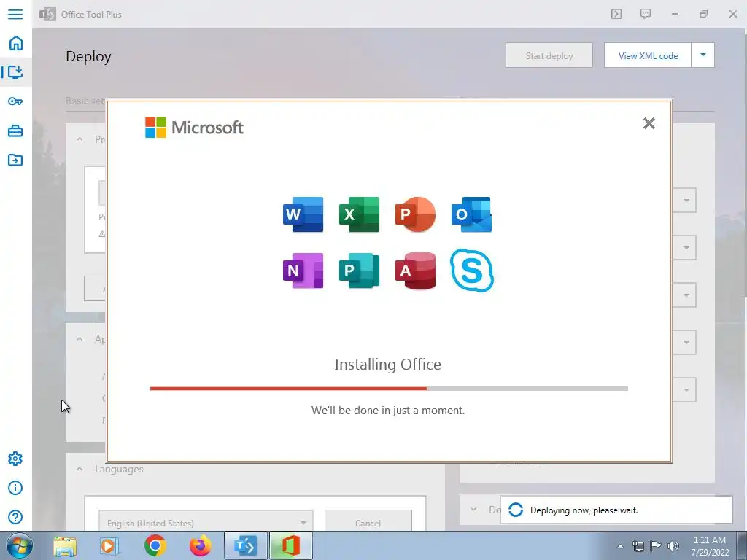Open the Windows Start menu
747x560 pixels.
(x=20, y=545)
